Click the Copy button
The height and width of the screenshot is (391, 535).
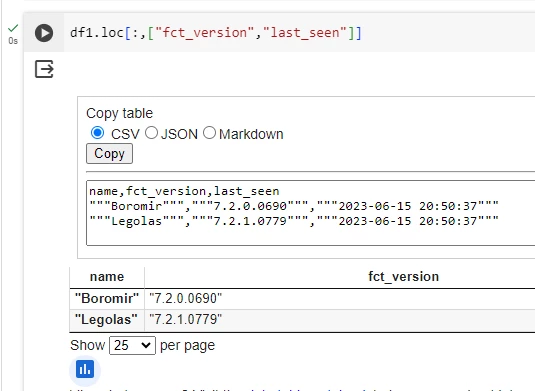(x=110, y=154)
